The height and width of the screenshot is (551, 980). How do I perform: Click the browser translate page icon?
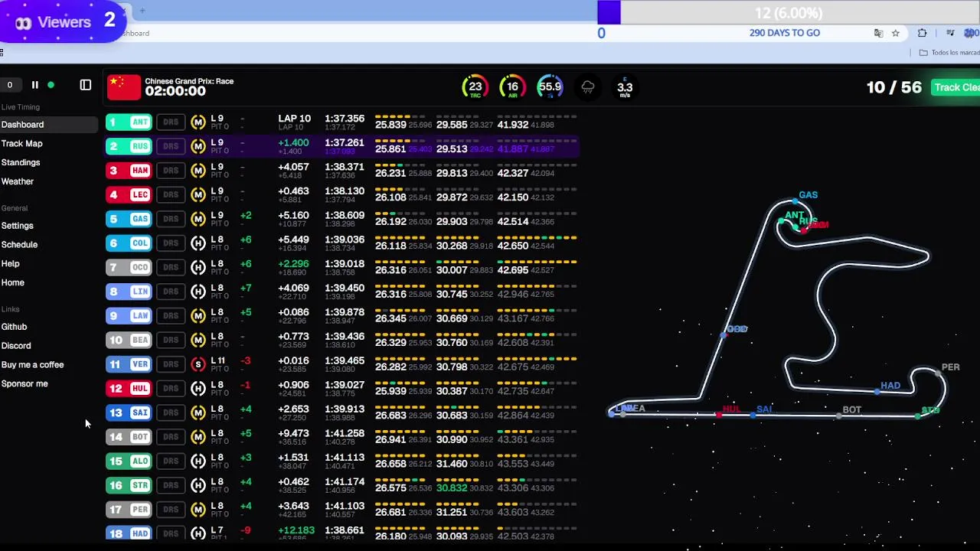[878, 33]
